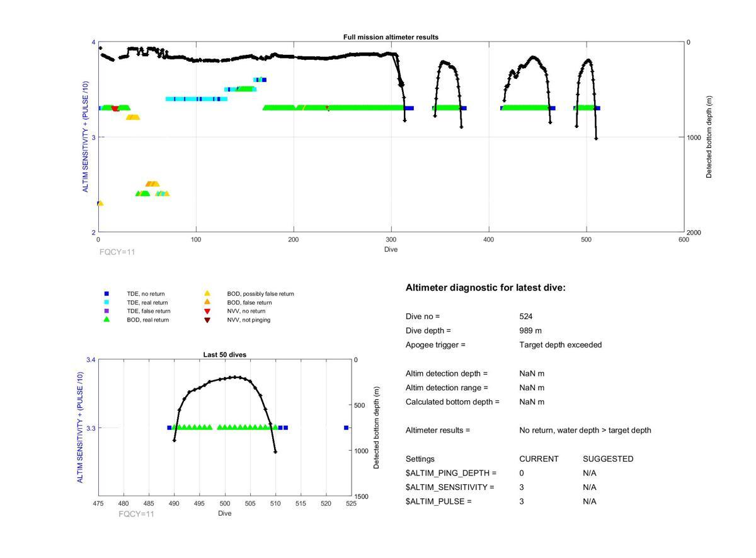The image size is (756, 558).
Task: Click the 'Apogee trigger =' label
Action: pos(435,345)
